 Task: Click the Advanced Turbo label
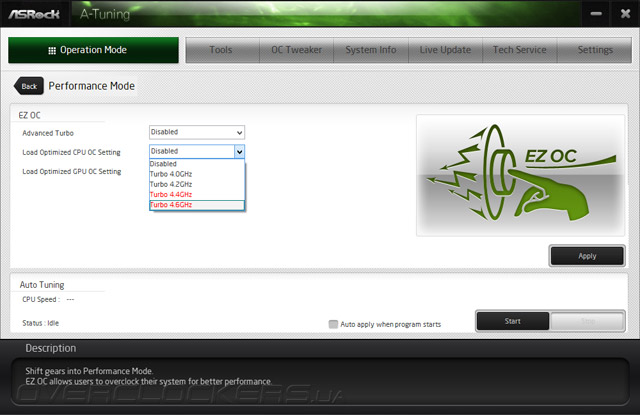coord(48,133)
